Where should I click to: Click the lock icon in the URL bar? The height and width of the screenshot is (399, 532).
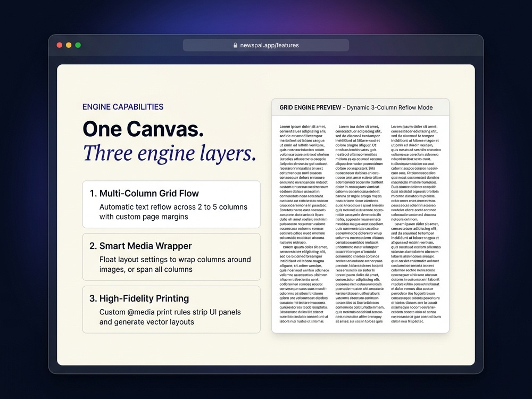pos(235,45)
